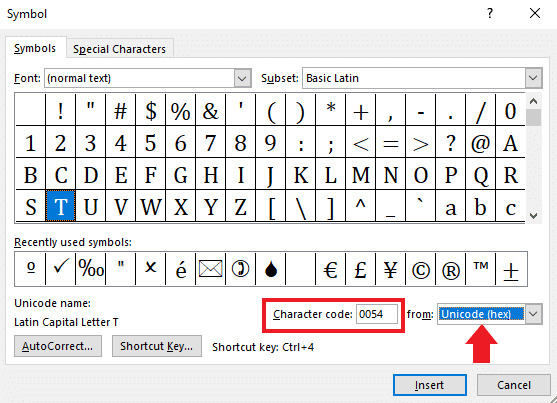Select the letter Q in grid
This screenshot has width=557, height=403.
pos(480,173)
